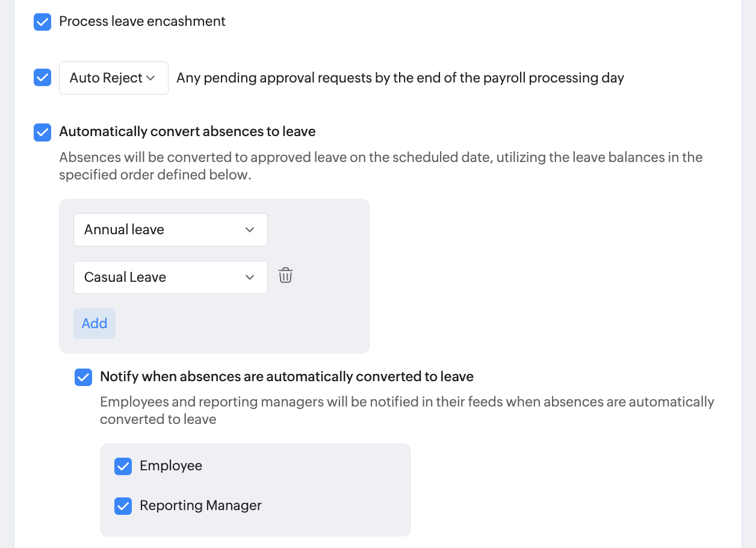Click the "Notify when absences are automatically converted" heading
Image resolution: width=756 pixels, height=548 pixels.
pyautogui.click(x=287, y=377)
